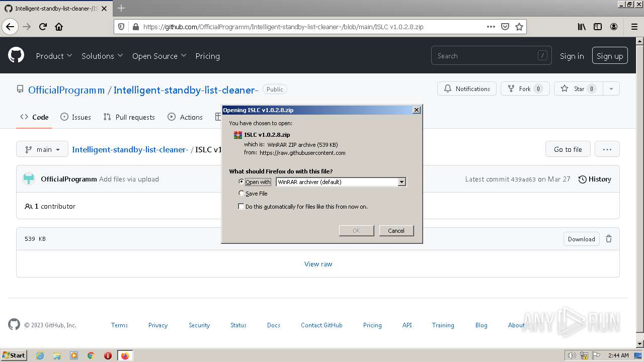Open the Firefox account icon
Image resolution: width=644 pixels, height=362 pixels.
pyautogui.click(x=614, y=27)
